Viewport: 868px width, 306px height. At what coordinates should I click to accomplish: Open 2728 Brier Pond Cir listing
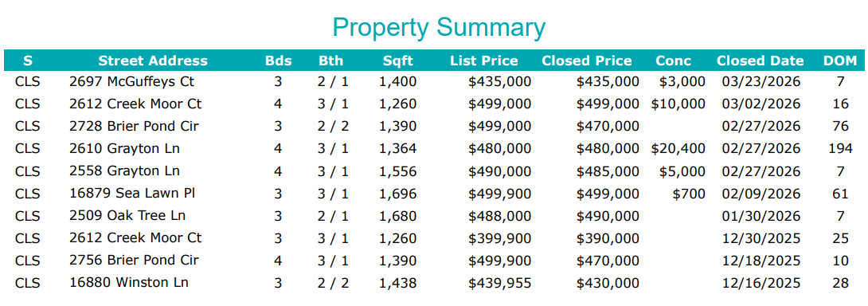[x=134, y=127]
